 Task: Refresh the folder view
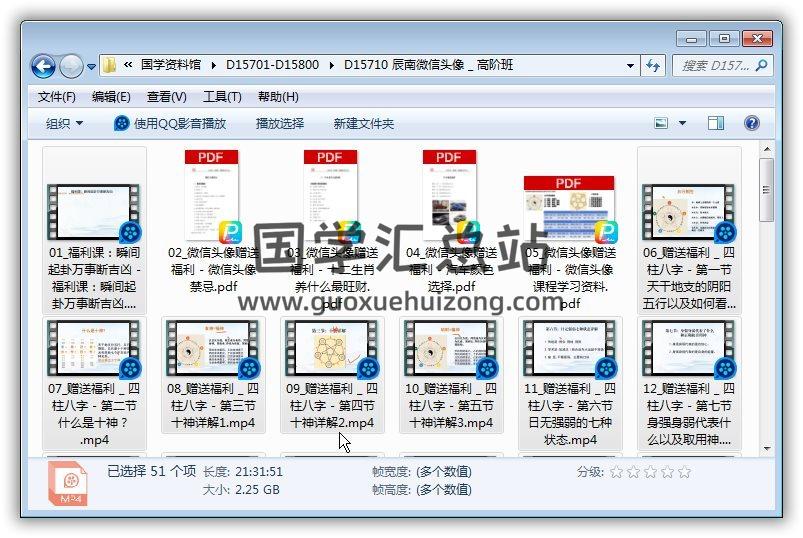[x=653, y=66]
